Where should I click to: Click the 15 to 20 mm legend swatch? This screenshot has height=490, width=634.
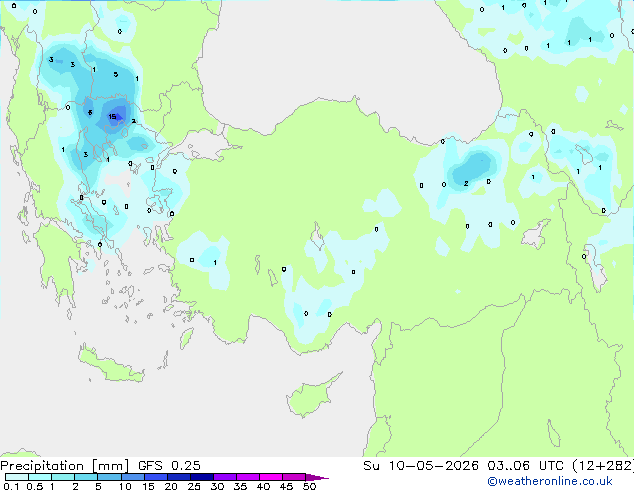pos(155,477)
